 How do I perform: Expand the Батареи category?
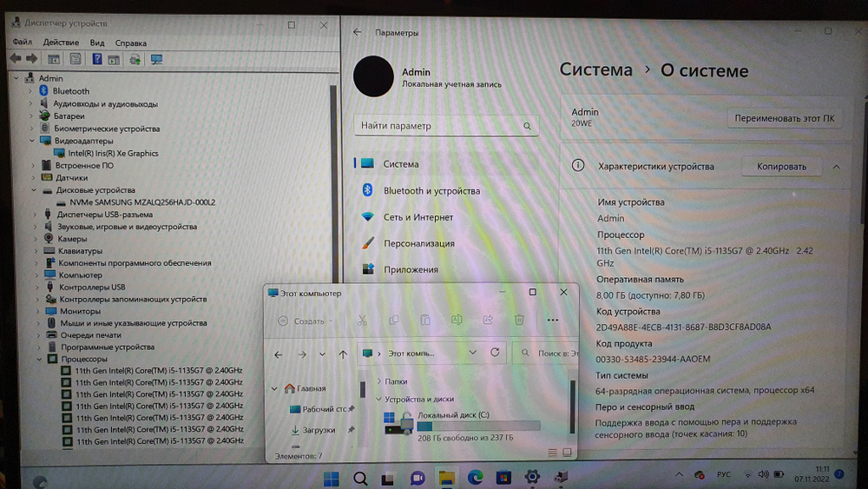pyautogui.click(x=31, y=116)
